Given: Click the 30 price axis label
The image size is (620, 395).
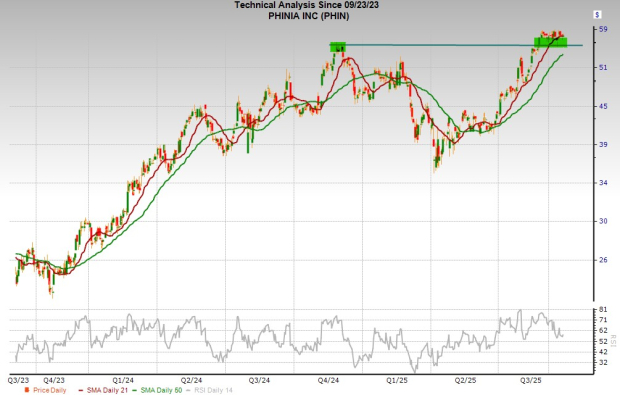Looking at the screenshot, I should 603,221.
